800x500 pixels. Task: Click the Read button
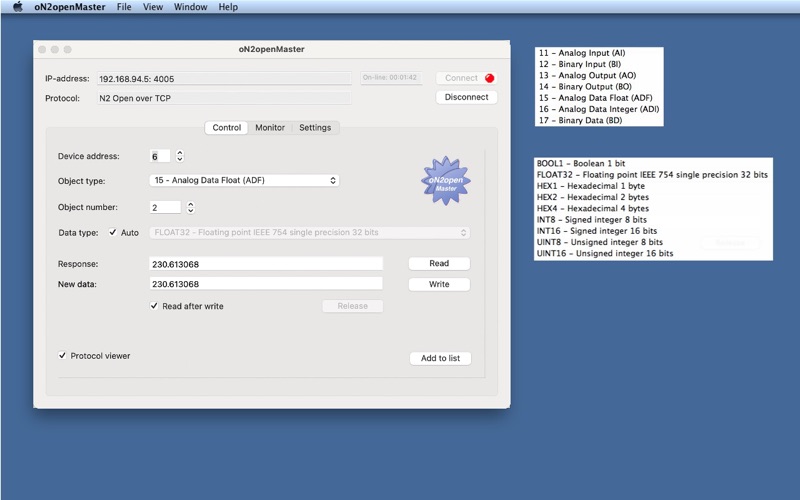(439, 263)
